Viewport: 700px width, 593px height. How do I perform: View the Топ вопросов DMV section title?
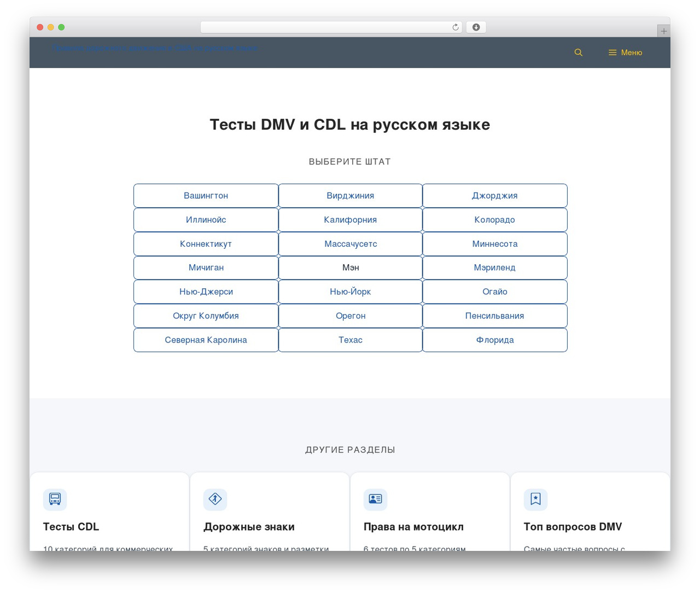(x=573, y=527)
